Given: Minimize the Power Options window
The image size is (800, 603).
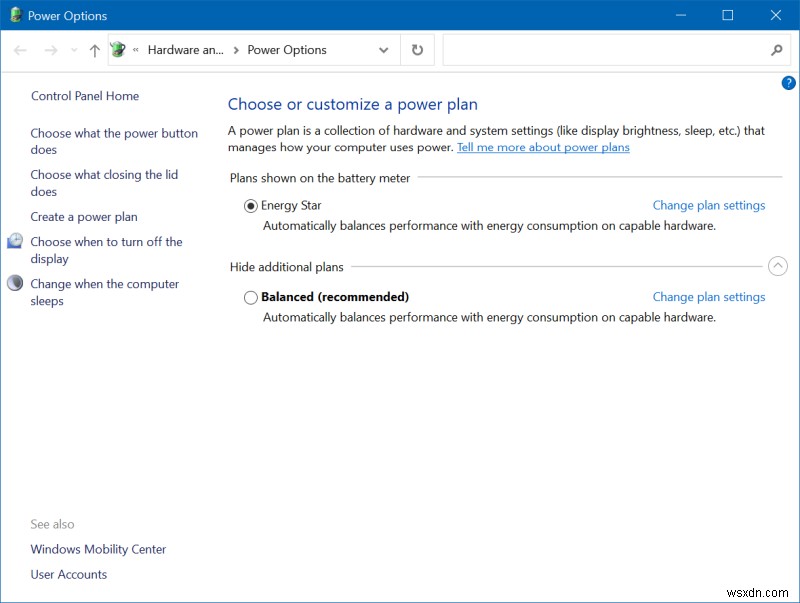Looking at the screenshot, I should [681, 15].
